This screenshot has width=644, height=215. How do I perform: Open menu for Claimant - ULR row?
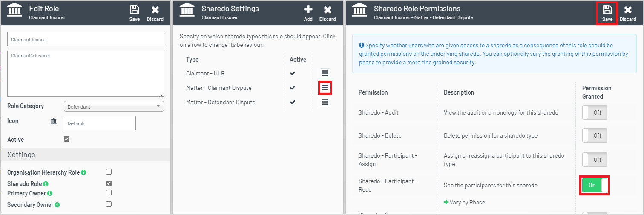coord(325,73)
